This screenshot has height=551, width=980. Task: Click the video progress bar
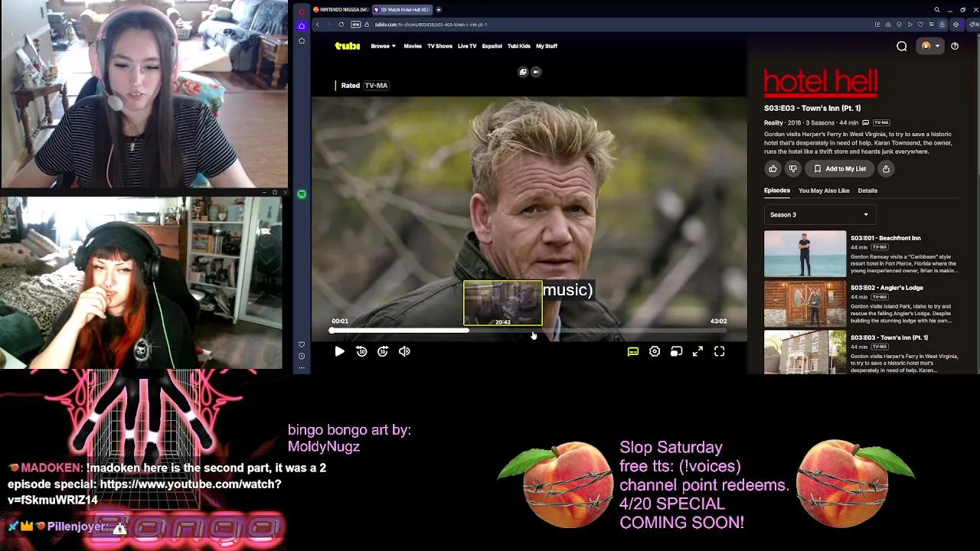coord(529,331)
